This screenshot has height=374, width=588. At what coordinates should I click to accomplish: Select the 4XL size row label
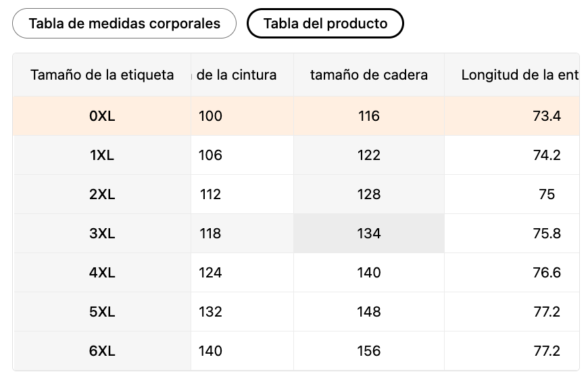tap(102, 273)
